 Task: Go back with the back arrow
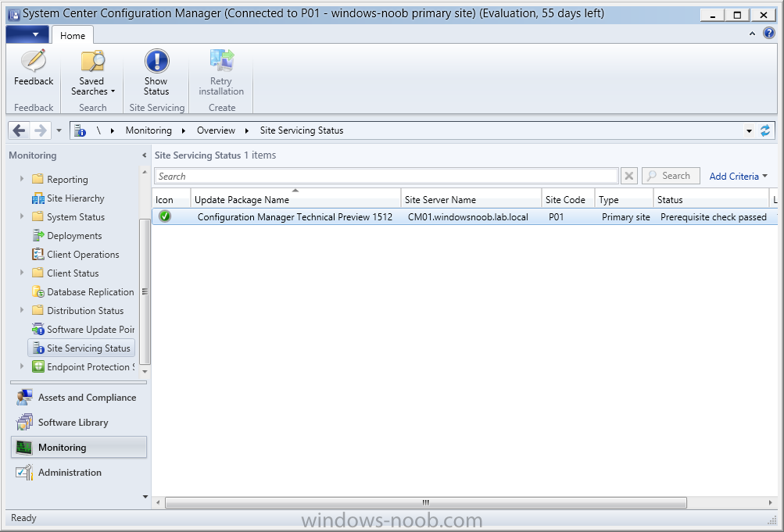[19, 131]
